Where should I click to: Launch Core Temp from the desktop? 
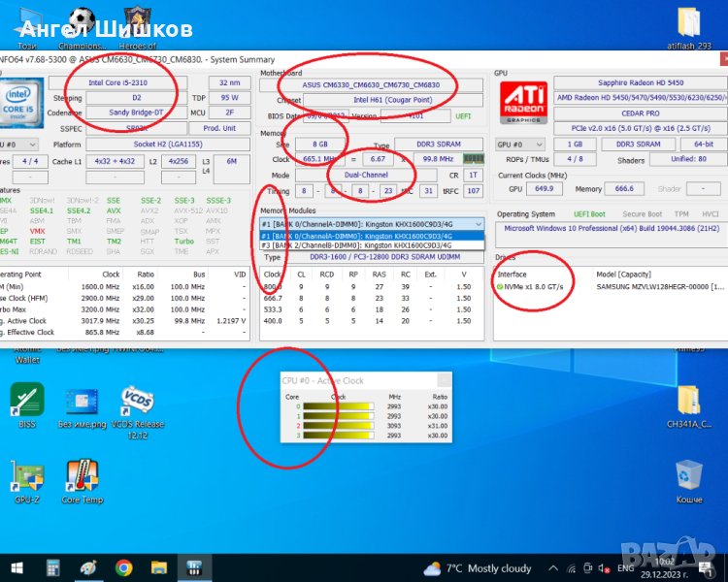[82, 477]
